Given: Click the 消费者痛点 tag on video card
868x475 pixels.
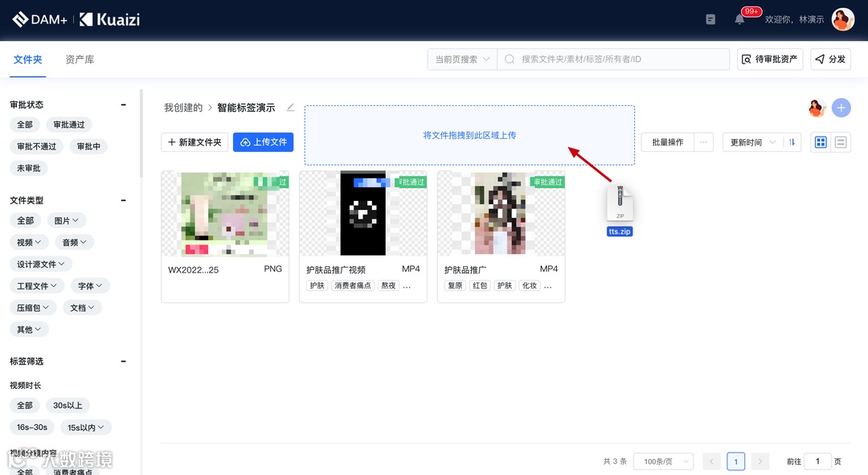Looking at the screenshot, I should (x=353, y=285).
